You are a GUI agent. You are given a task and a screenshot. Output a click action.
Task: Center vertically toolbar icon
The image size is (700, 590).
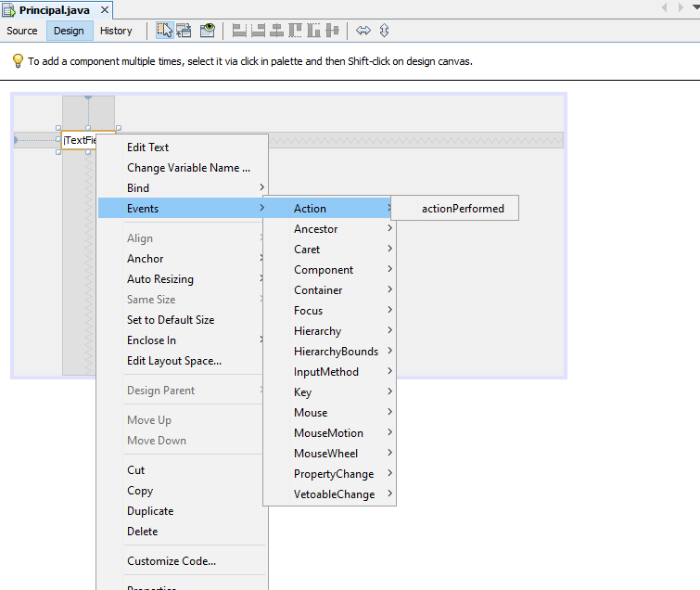(x=333, y=31)
